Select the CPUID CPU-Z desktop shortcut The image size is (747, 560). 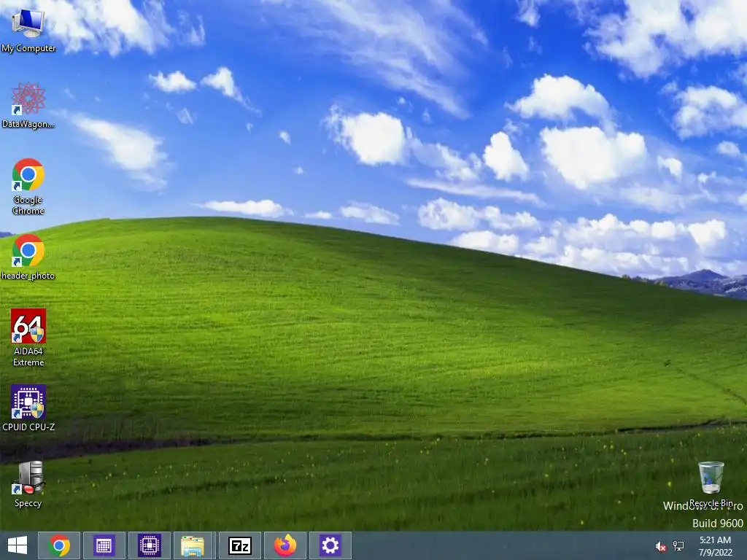click(28, 408)
